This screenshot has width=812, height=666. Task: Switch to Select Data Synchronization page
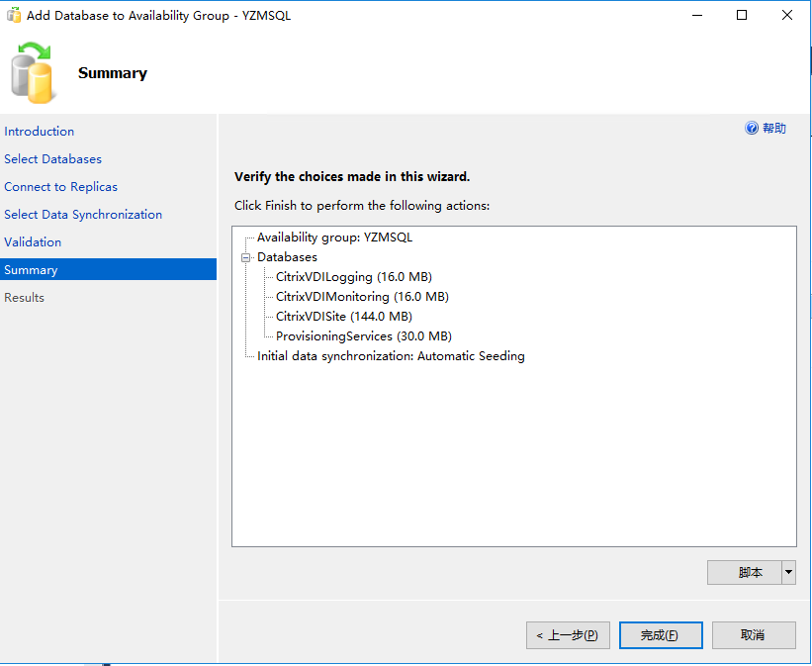click(83, 215)
